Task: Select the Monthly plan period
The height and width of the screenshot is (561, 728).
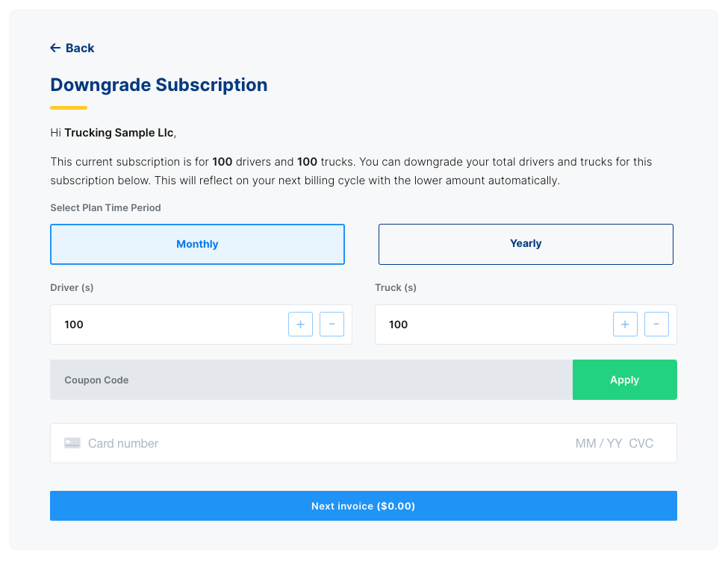Action: 197,244
